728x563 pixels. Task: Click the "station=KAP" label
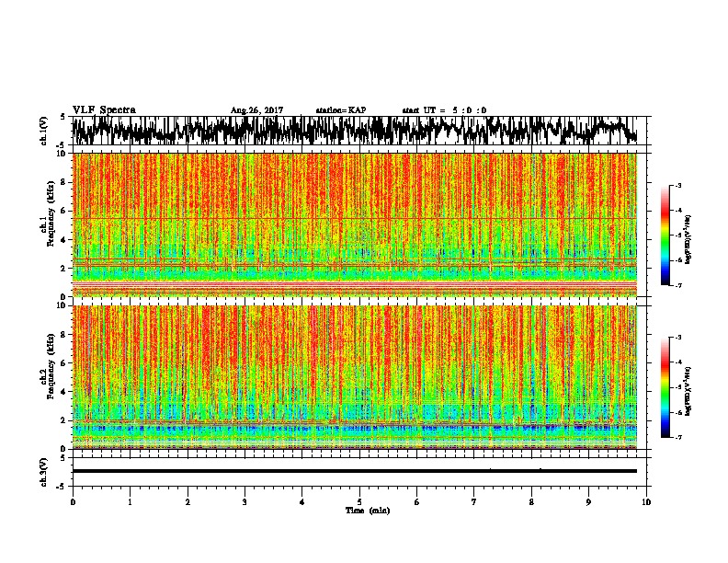point(341,110)
